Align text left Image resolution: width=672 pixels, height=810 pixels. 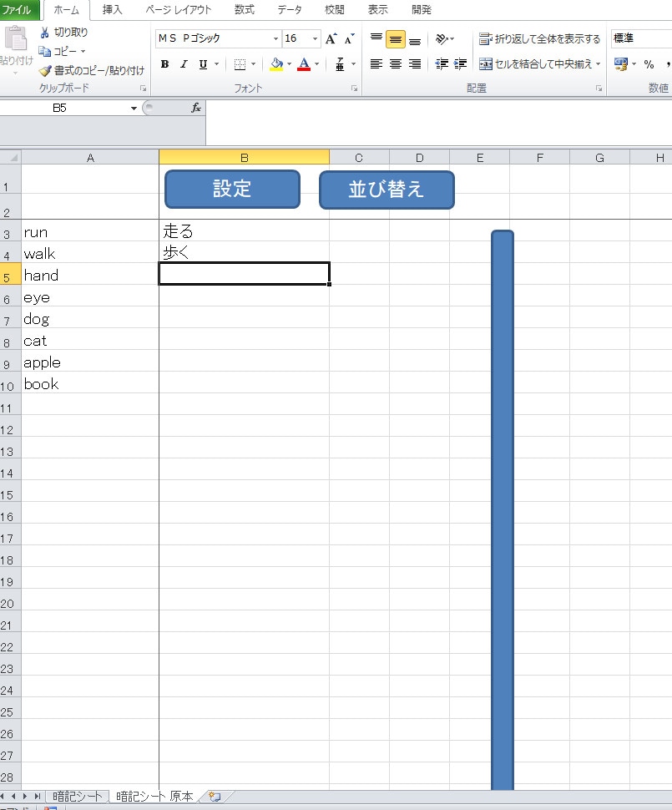coord(376,64)
